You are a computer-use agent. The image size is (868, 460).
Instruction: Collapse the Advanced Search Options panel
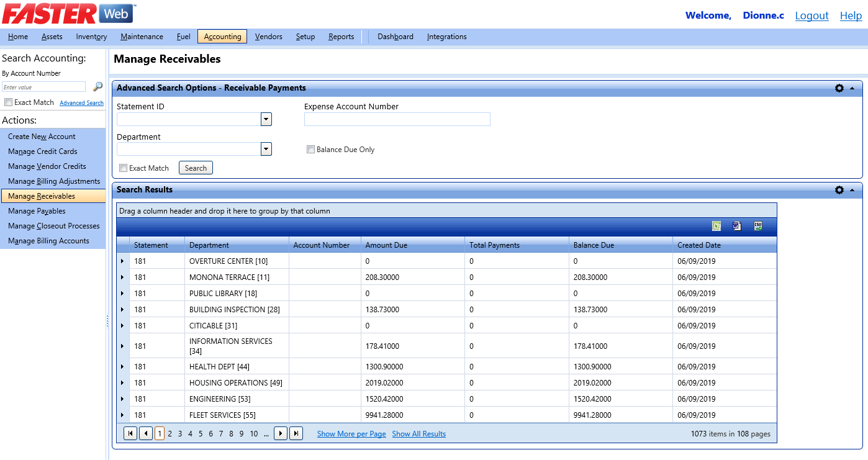tap(852, 88)
